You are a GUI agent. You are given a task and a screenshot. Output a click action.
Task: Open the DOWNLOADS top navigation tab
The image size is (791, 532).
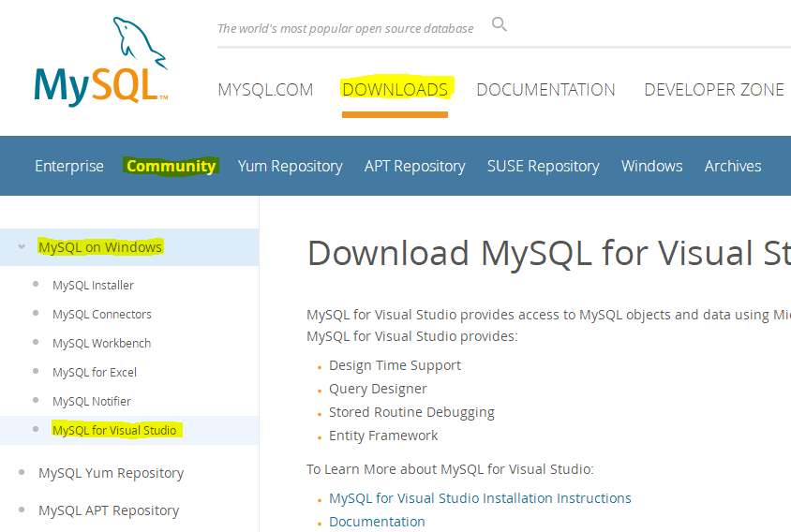[x=395, y=90]
